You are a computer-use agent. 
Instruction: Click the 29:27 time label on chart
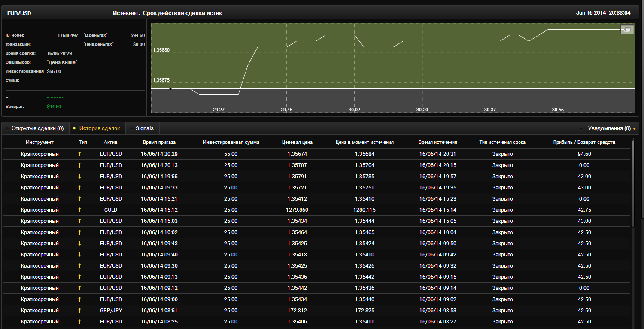(x=219, y=110)
